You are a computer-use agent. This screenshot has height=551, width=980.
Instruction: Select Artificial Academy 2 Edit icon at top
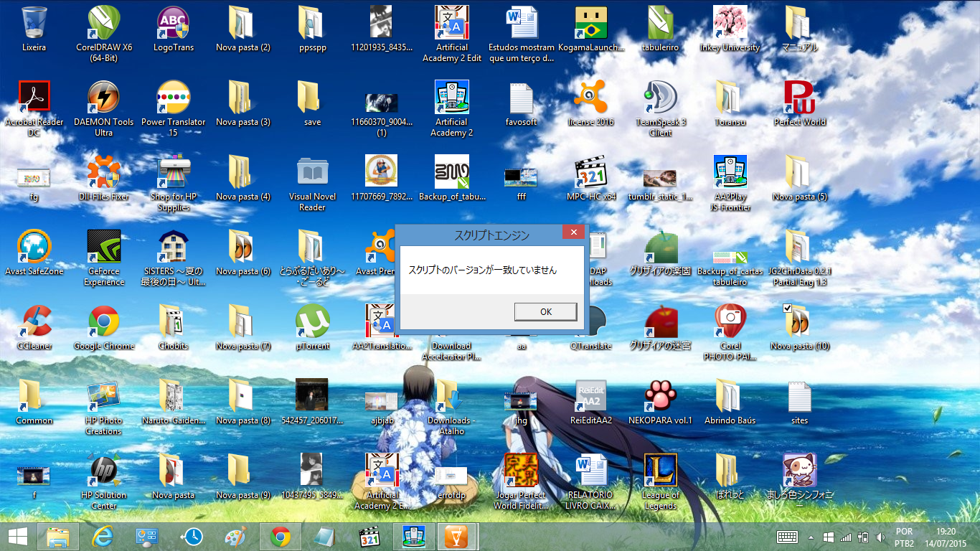(x=452, y=33)
